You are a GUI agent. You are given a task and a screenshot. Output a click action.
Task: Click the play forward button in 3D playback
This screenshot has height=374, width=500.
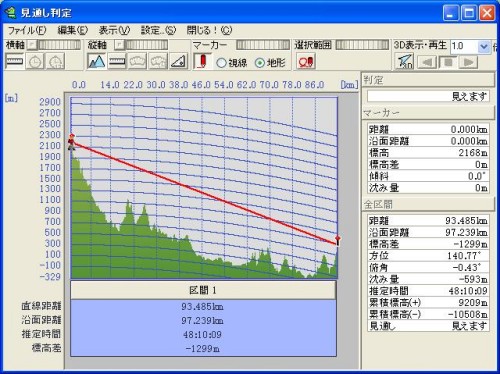click(x=468, y=62)
